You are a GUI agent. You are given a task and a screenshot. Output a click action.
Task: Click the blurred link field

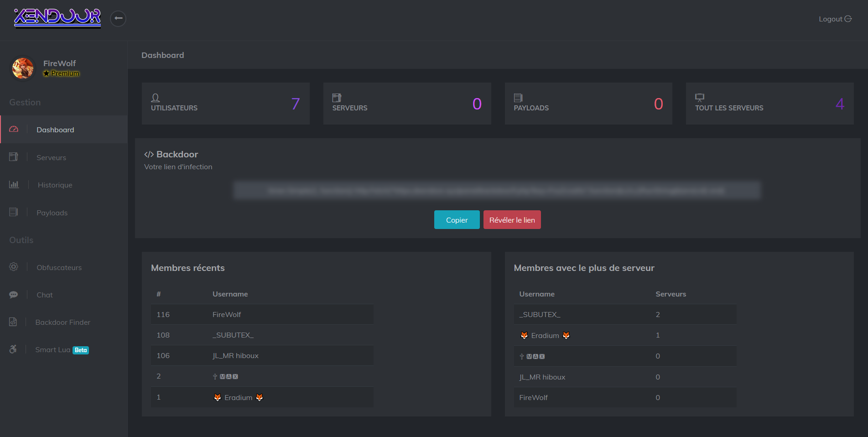pos(497,190)
